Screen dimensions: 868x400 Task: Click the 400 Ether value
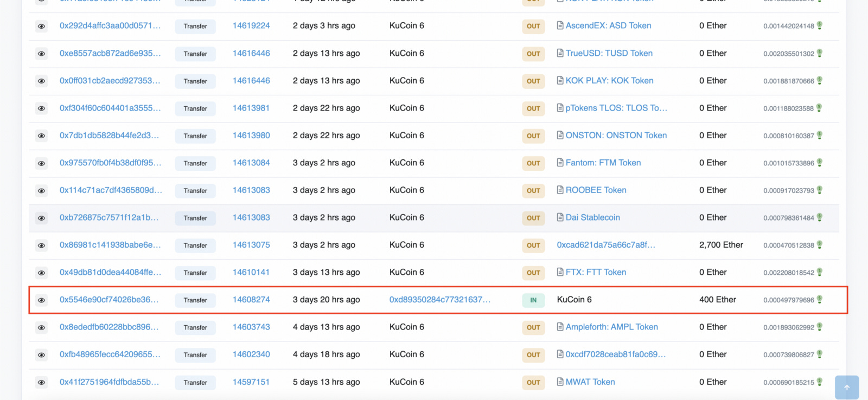[x=718, y=300]
